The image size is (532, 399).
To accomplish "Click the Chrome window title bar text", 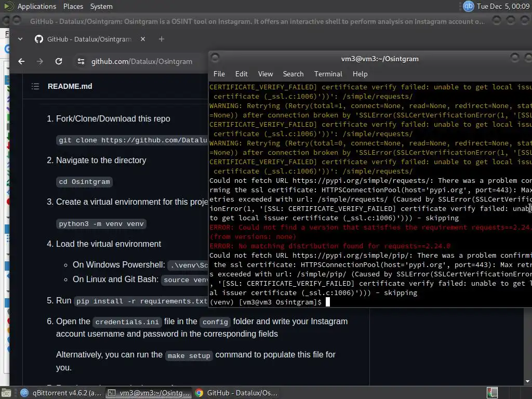I will [257, 21].
